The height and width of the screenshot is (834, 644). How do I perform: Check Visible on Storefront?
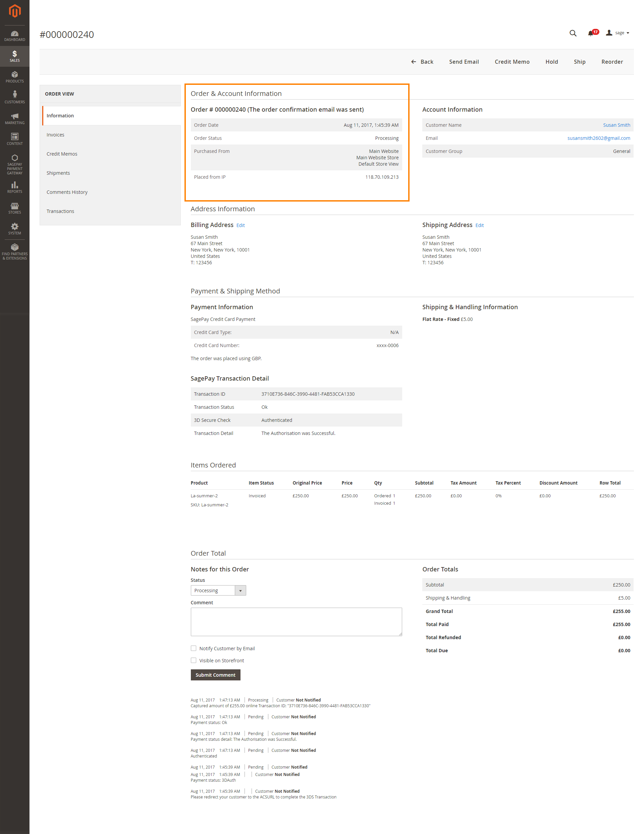[x=194, y=660]
